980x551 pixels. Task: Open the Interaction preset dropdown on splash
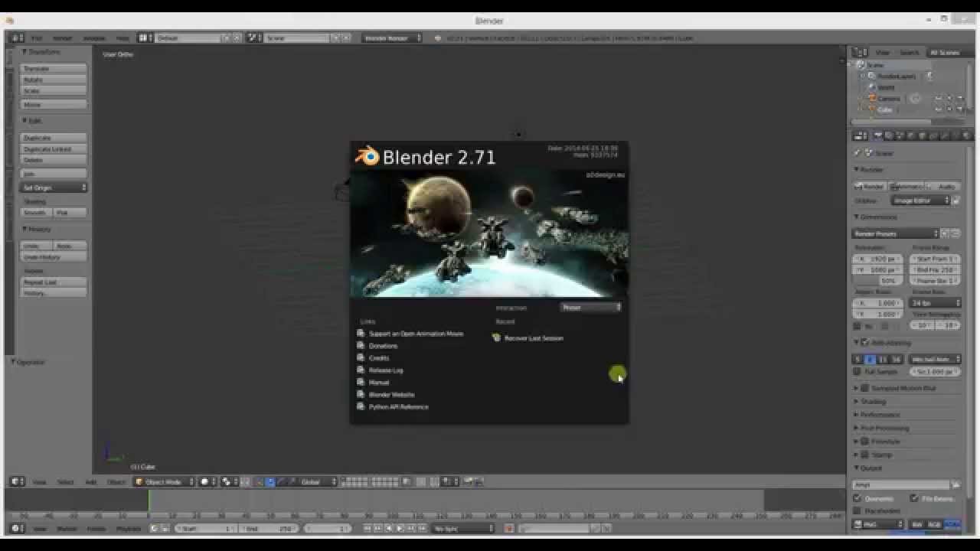pyautogui.click(x=590, y=307)
